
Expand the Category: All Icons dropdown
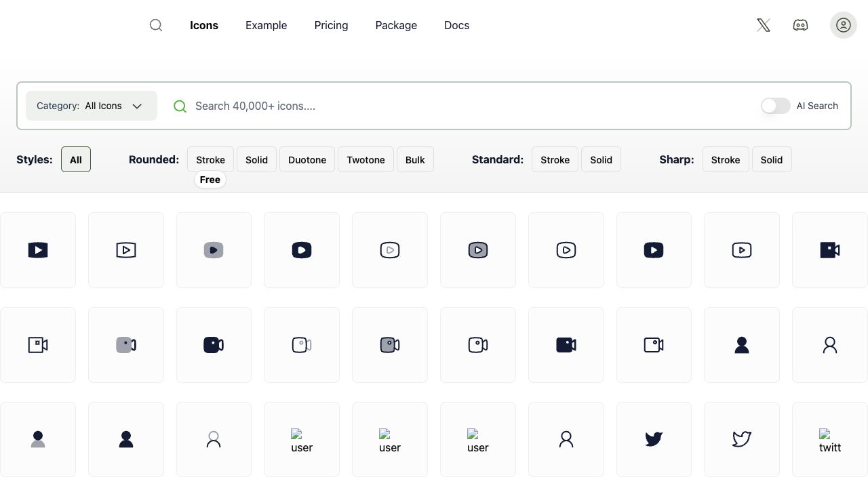pos(91,106)
